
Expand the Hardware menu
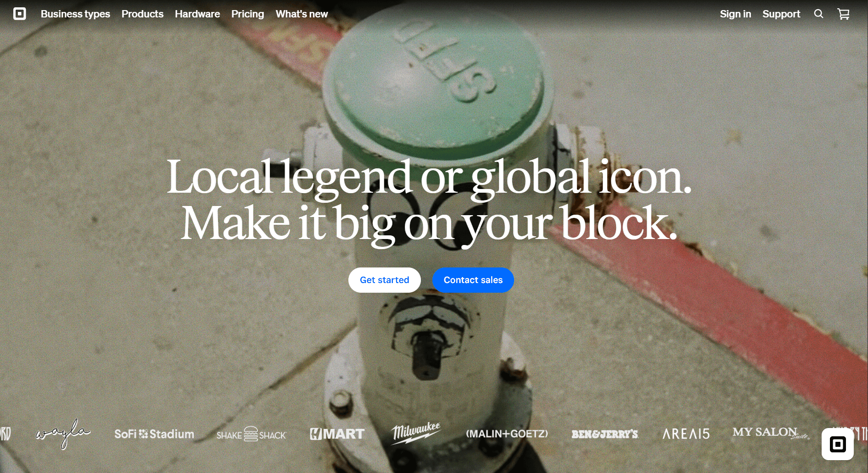tap(197, 14)
